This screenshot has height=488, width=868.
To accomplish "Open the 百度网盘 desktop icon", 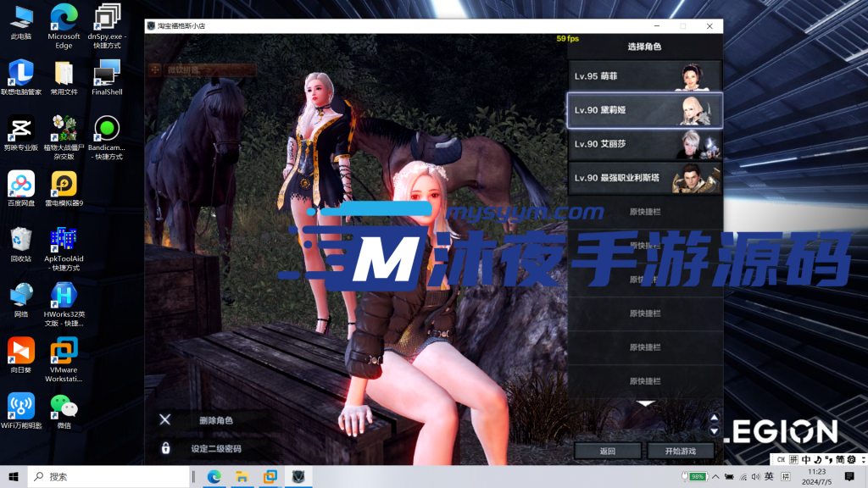I will [x=21, y=184].
